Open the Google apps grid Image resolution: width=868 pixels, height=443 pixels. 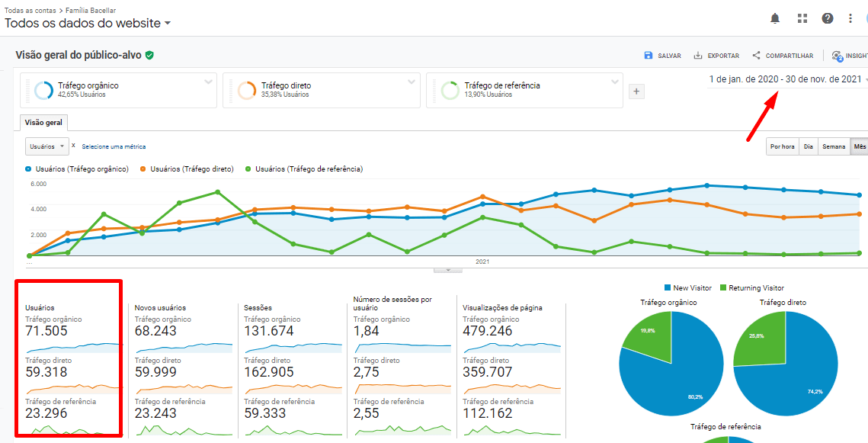(x=802, y=18)
